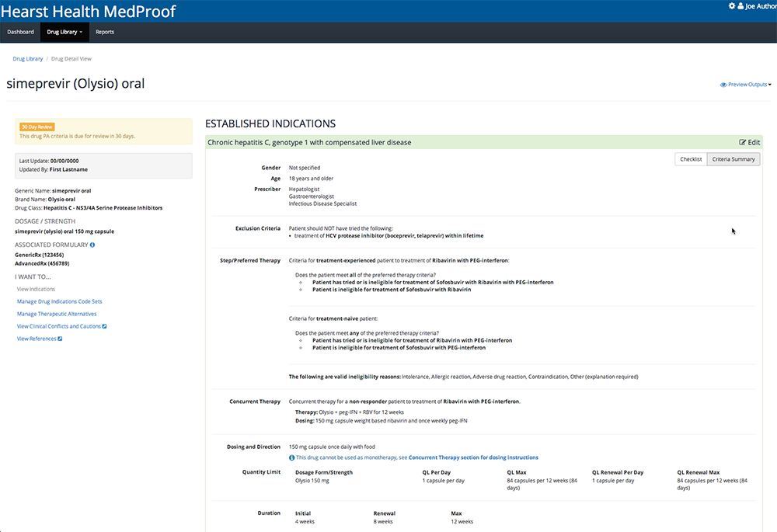777x532 pixels.
Task: Click the eye icon next to Preview Outputs
Action: [x=723, y=85]
